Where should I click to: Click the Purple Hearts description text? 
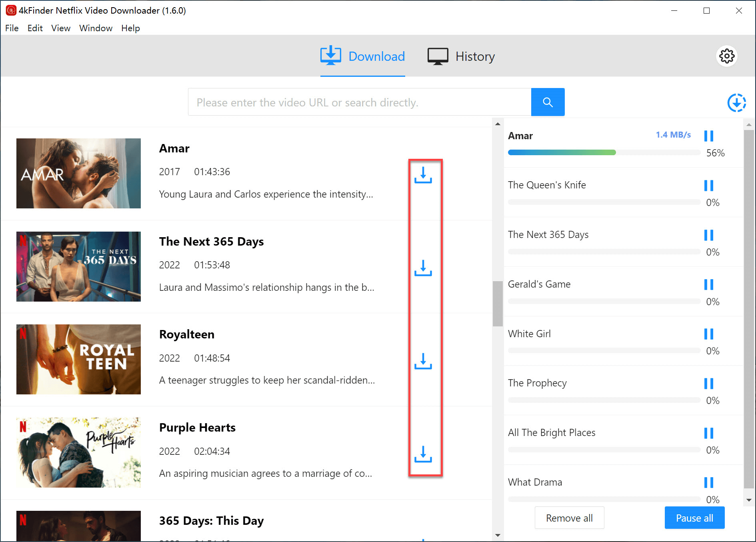[266, 474]
